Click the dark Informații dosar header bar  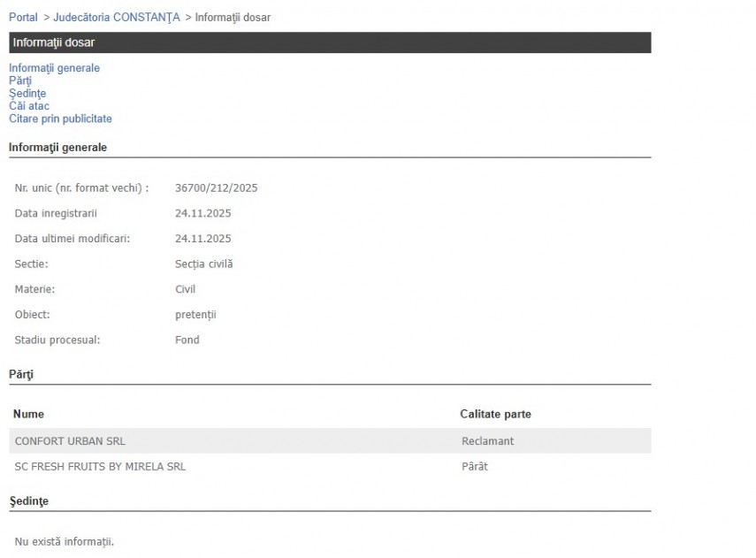[330, 42]
